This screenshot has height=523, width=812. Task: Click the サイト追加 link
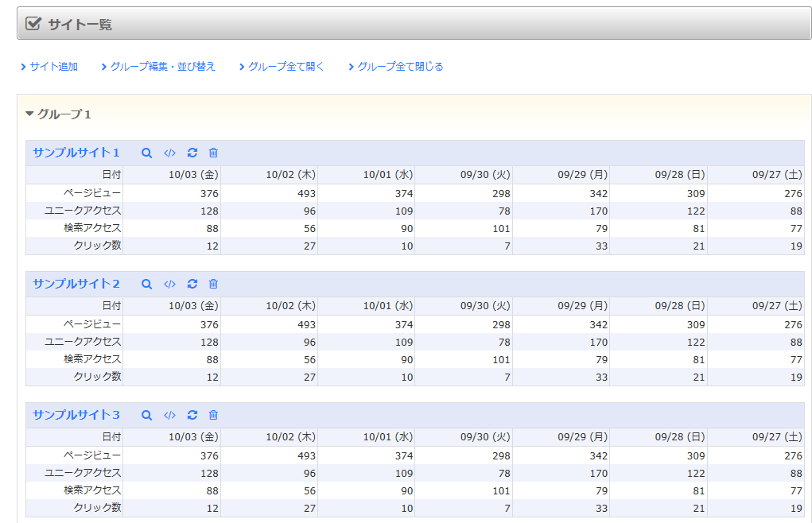(x=53, y=67)
